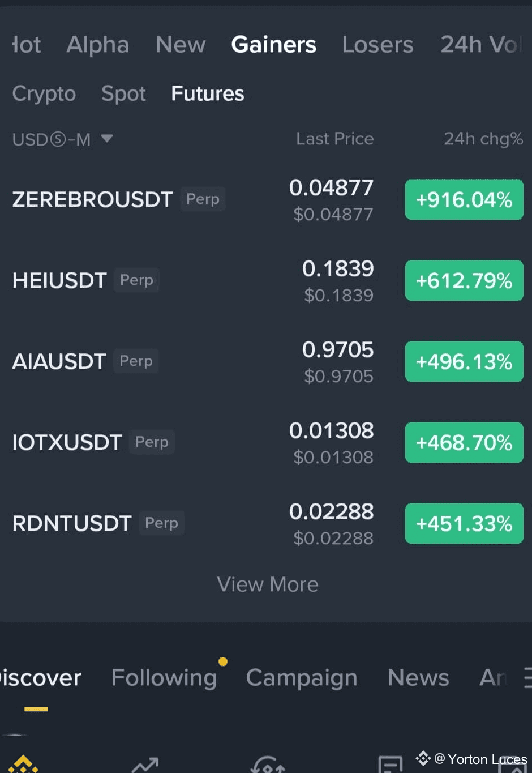Open the Following feed tab
Image resolution: width=532 pixels, height=773 pixels.
pos(164,678)
